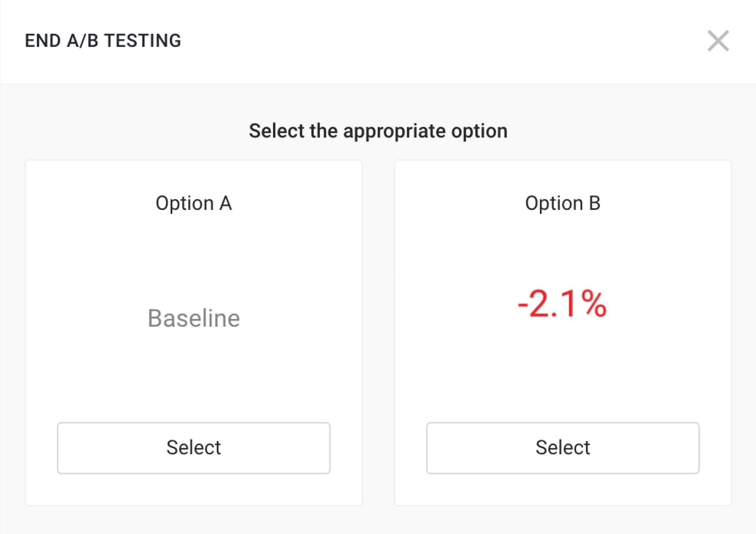Click the red -2.1% result value
756x534 pixels.
[x=562, y=303]
